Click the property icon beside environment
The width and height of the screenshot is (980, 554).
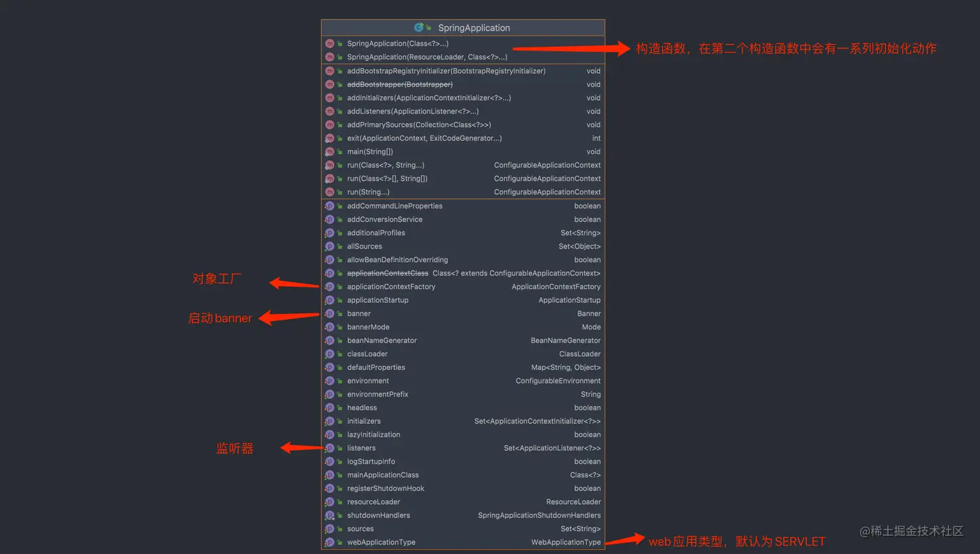[x=329, y=381]
